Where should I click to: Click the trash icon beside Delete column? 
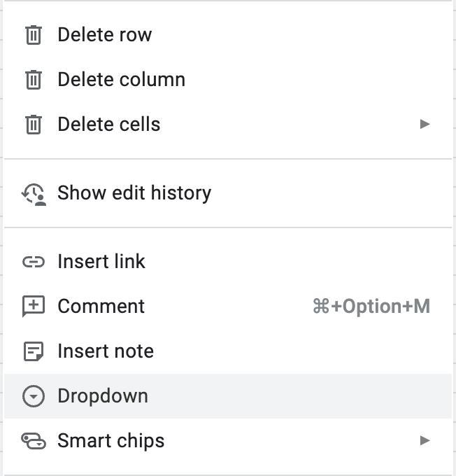[x=34, y=80]
